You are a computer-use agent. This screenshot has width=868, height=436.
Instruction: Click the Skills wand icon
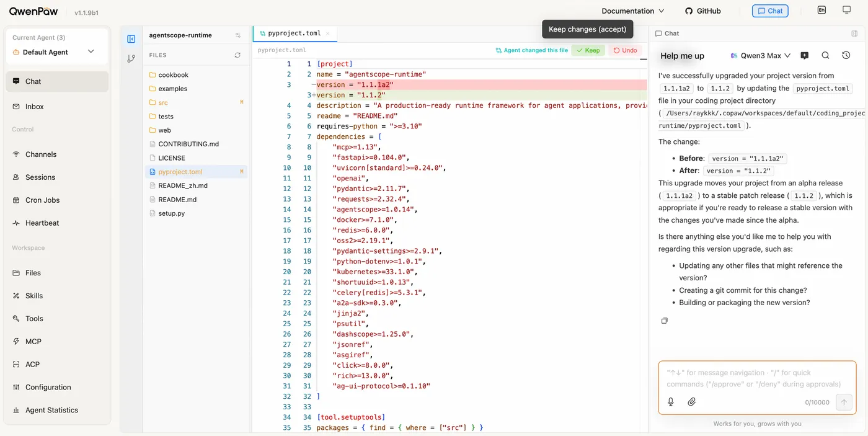pos(16,296)
